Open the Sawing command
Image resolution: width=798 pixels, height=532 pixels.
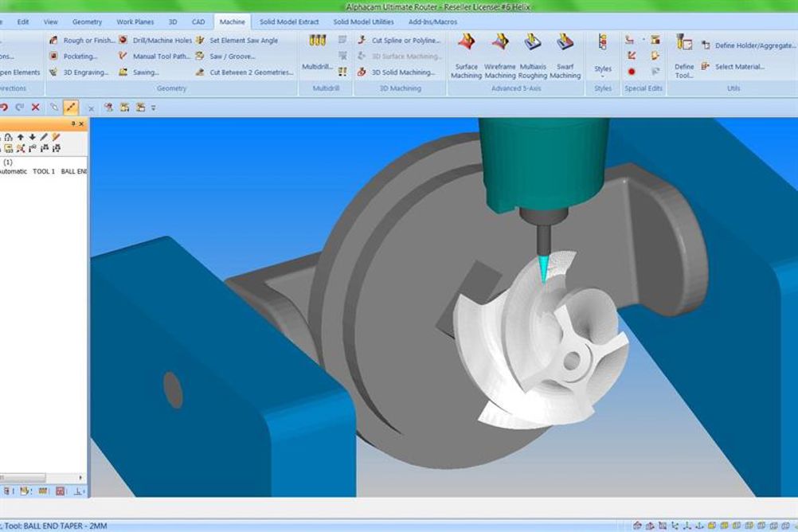coord(139,72)
